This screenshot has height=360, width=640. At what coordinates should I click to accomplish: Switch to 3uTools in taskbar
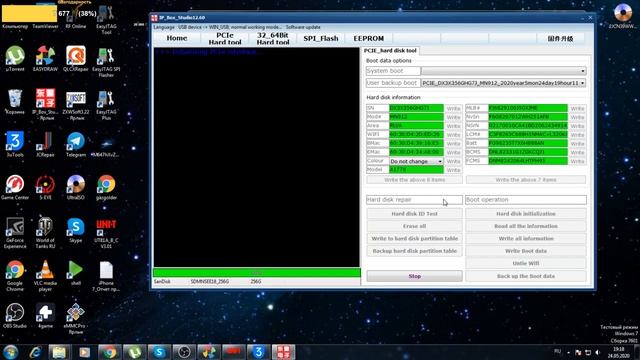tap(259, 352)
